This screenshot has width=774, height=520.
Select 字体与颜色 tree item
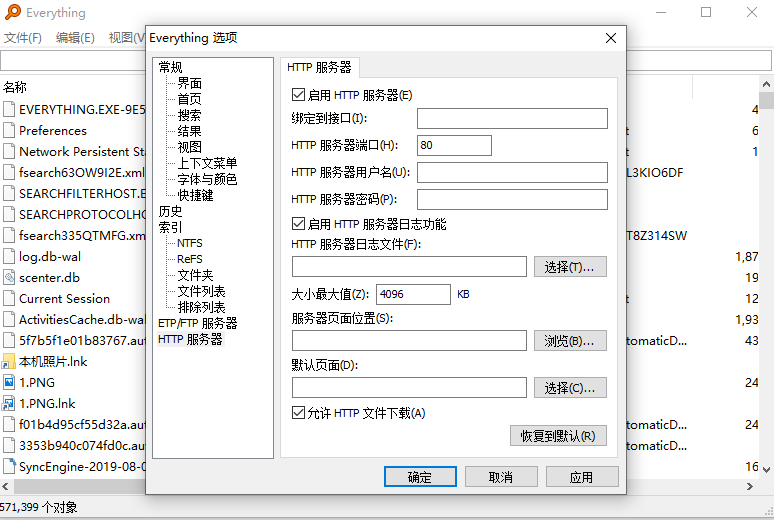(207, 179)
